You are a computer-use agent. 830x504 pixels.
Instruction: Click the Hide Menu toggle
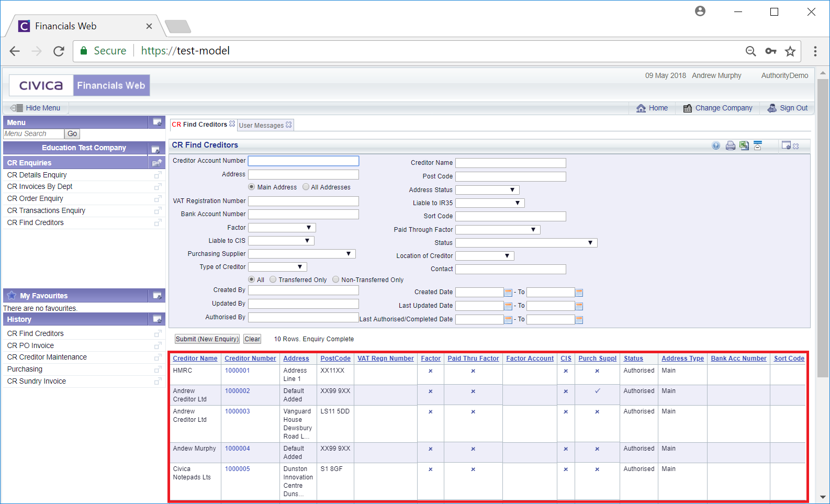[x=36, y=108]
